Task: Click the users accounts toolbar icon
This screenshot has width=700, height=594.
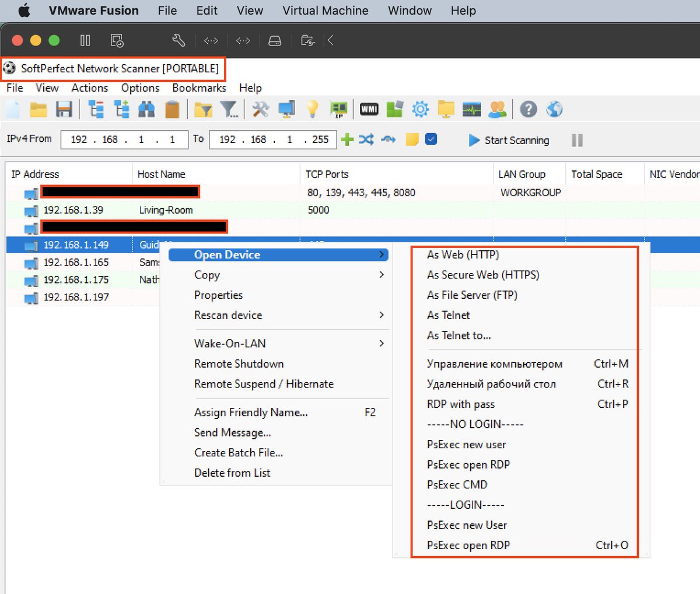Action: tap(497, 109)
